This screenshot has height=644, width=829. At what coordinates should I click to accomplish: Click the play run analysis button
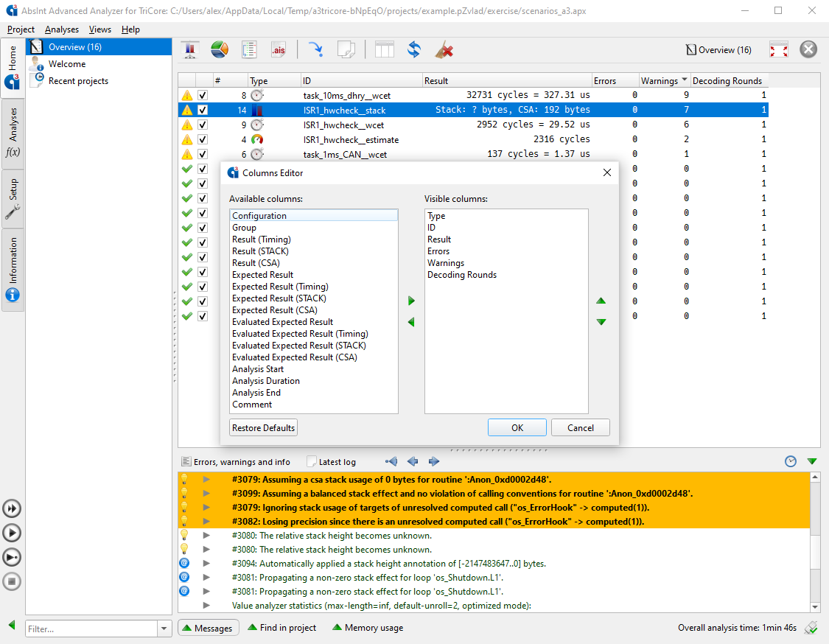(12, 533)
